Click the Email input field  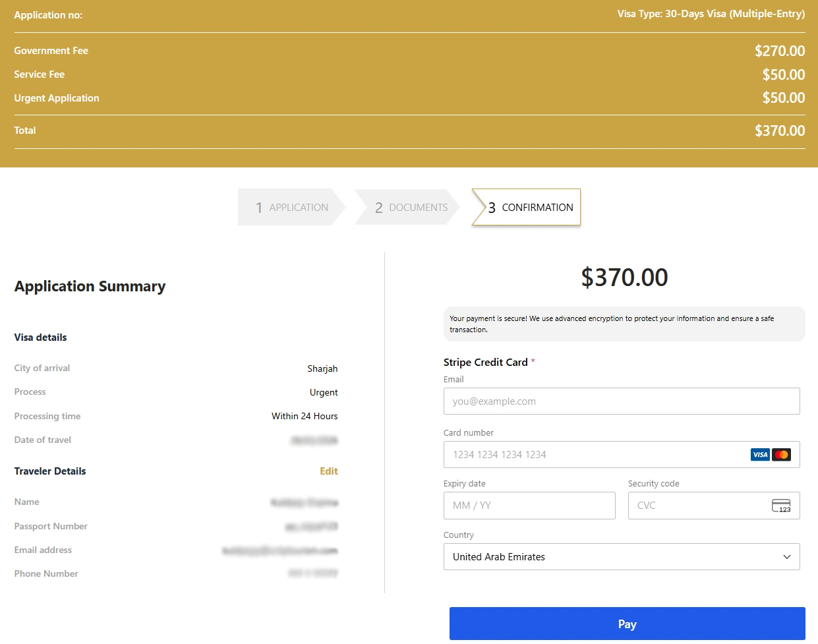[622, 401]
